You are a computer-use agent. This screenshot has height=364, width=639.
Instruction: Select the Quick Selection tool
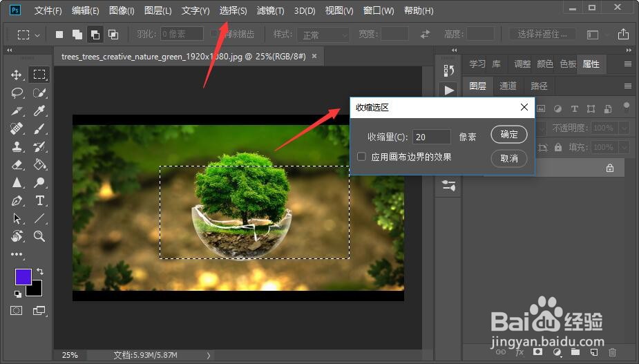tap(39, 93)
